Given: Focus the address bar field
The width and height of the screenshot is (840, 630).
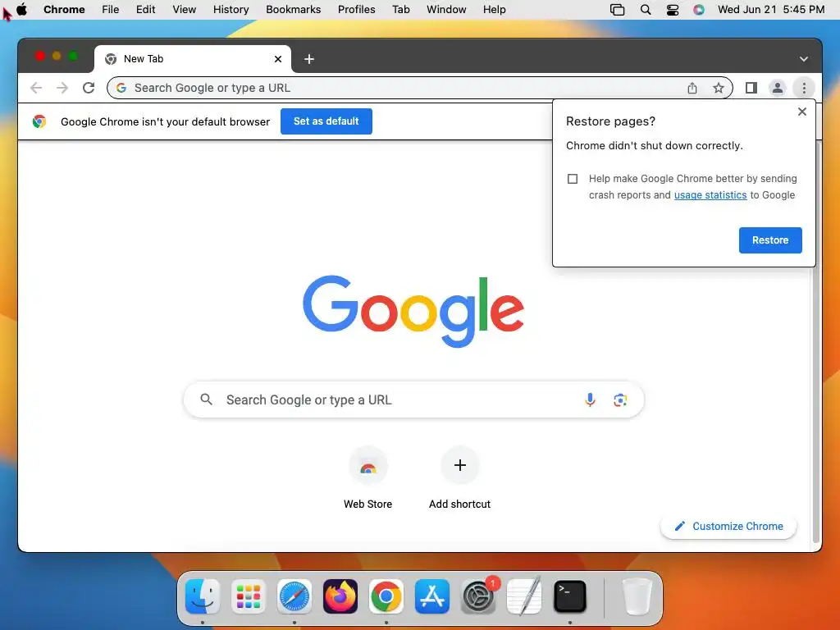Looking at the screenshot, I should point(419,88).
